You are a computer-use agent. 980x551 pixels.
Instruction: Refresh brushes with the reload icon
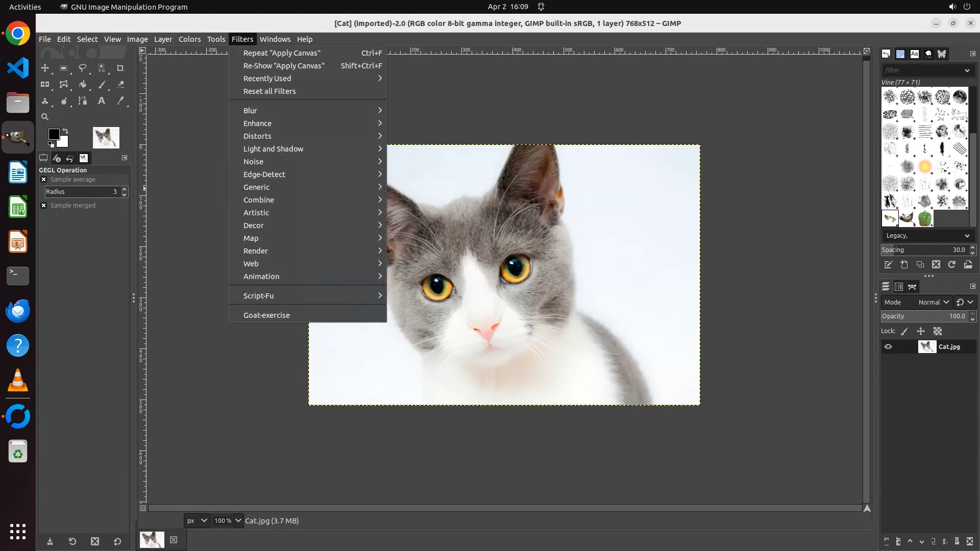[952, 264]
